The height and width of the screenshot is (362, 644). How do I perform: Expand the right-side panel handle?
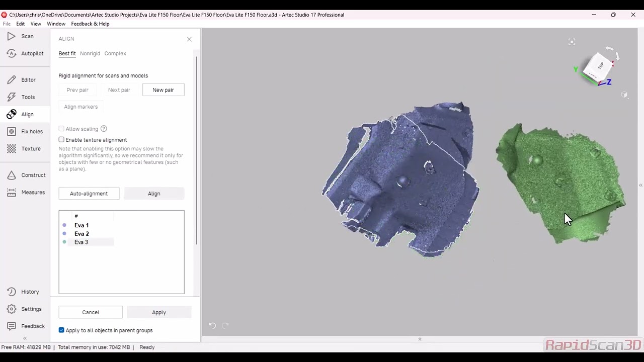640,186
